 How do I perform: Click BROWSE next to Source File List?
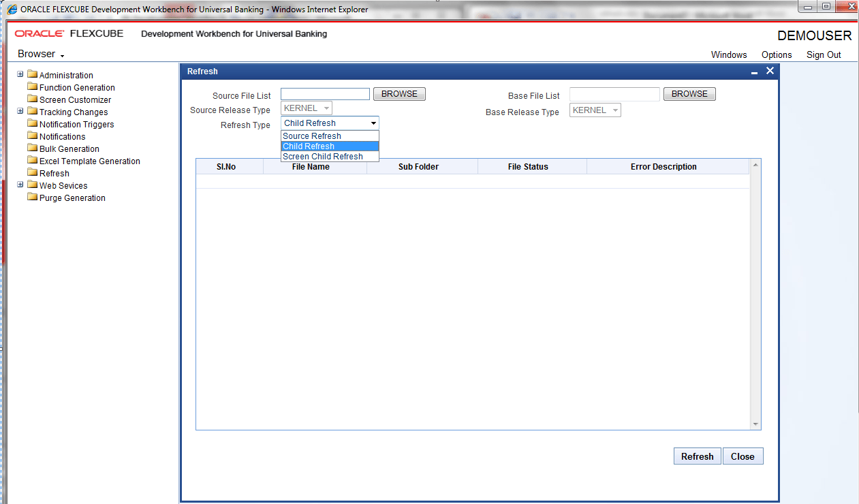click(399, 94)
